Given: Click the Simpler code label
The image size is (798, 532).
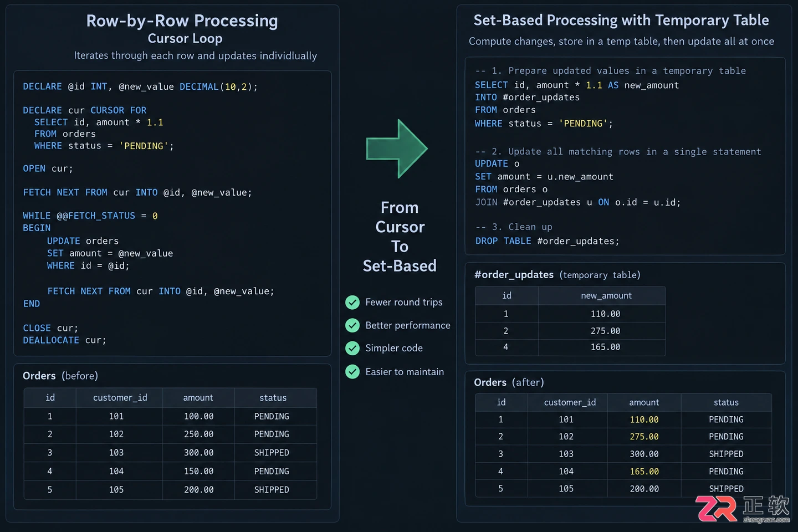Looking at the screenshot, I should point(394,348).
